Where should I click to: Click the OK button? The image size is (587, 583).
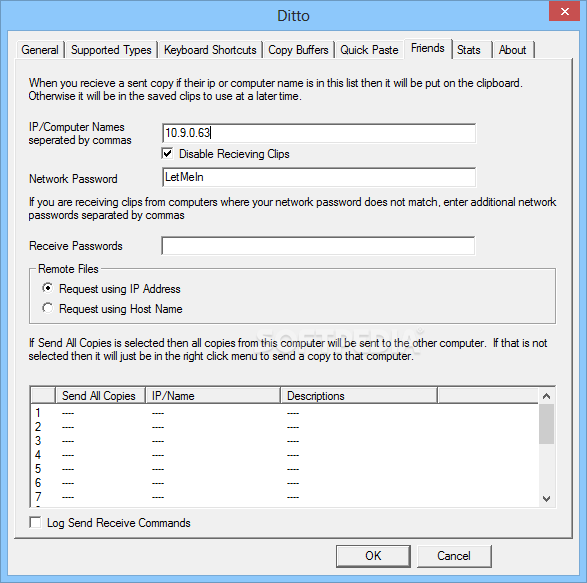coord(373,556)
